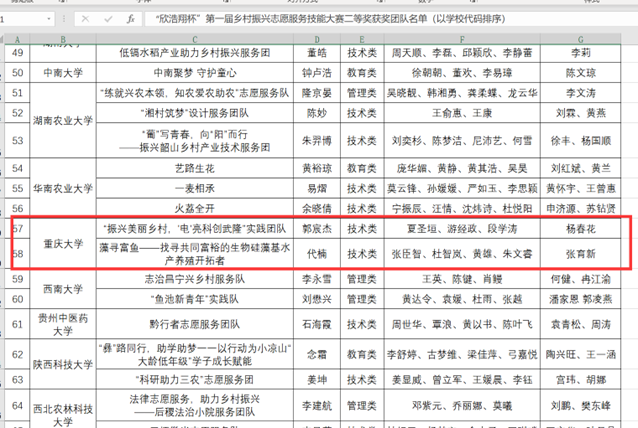Image resolution: width=638 pixels, height=428 pixels.
Task: Select row 50 via its row header
Action: click(x=17, y=73)
